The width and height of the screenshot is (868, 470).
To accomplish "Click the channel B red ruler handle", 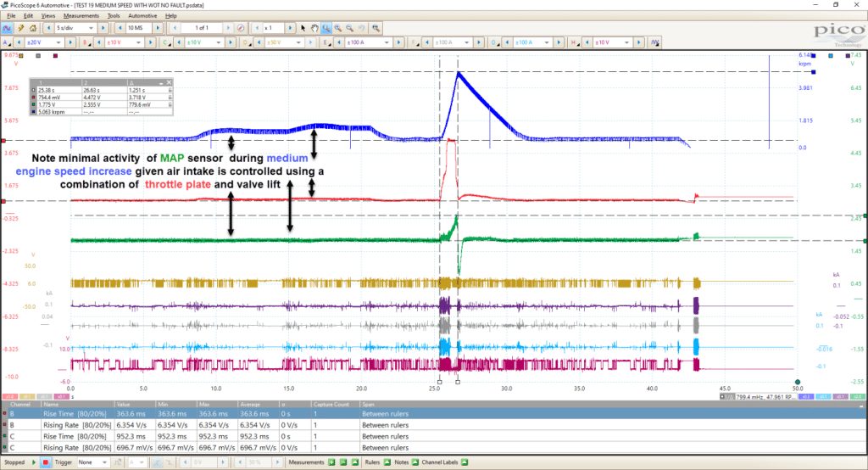I will click(x=3, y=201).
